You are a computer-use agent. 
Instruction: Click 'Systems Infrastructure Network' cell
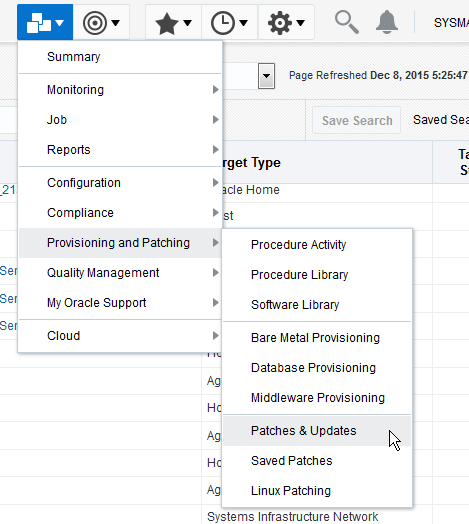tap(292, 516)
